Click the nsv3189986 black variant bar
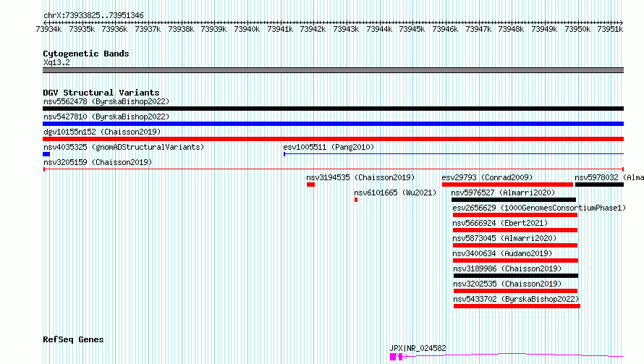 coord(516,276)
